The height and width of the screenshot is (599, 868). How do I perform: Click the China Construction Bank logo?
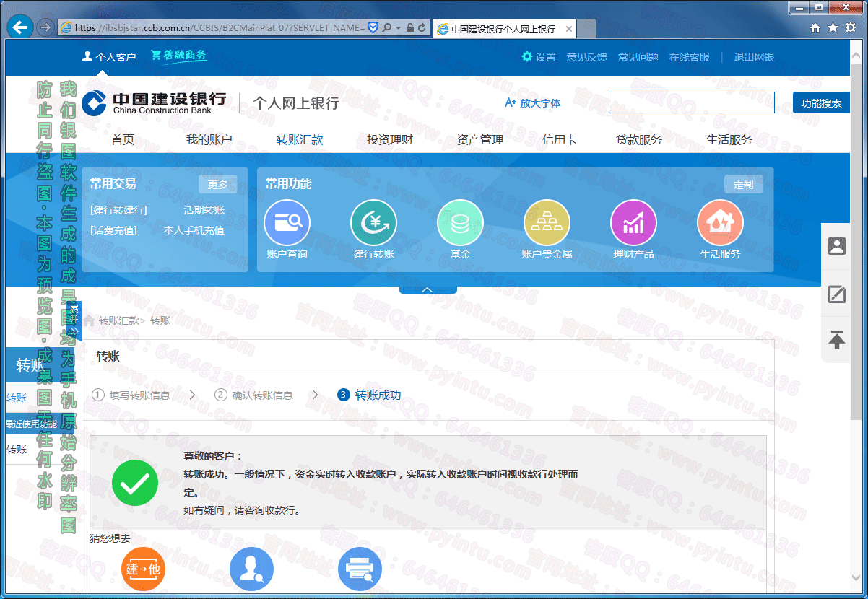(153, 103)
